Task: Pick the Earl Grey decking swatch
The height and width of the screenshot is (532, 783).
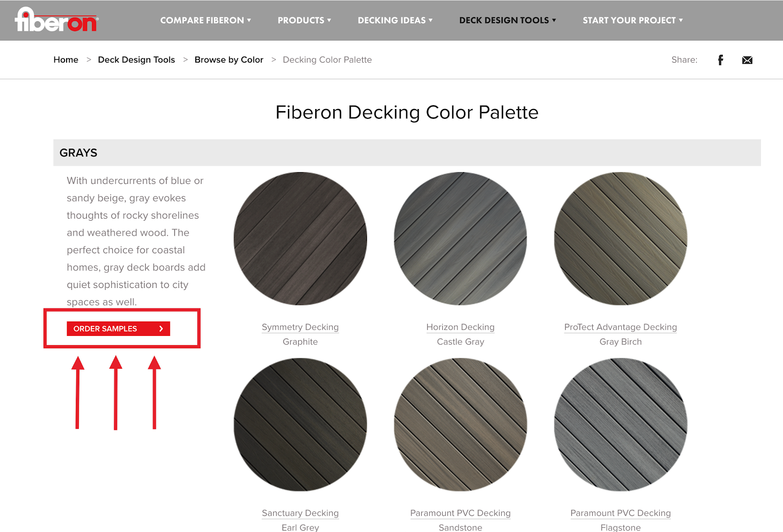Action: pyautogui.click(x=300, y=424)
